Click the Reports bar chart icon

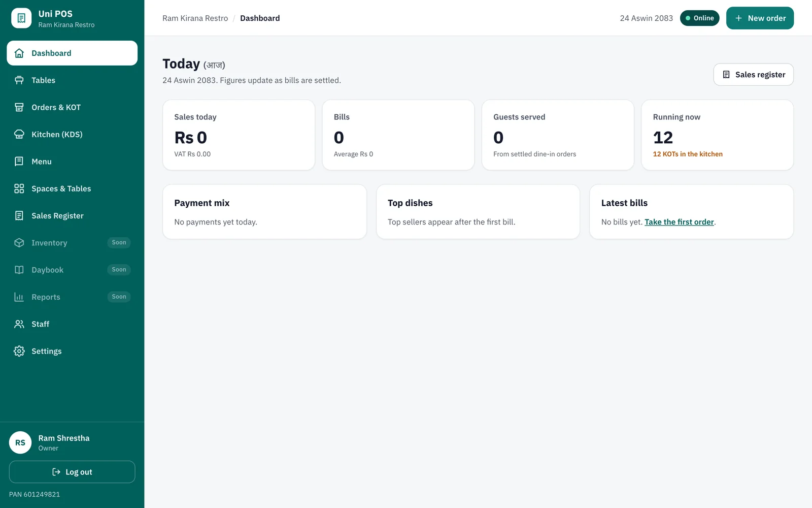tap(19, 297)
